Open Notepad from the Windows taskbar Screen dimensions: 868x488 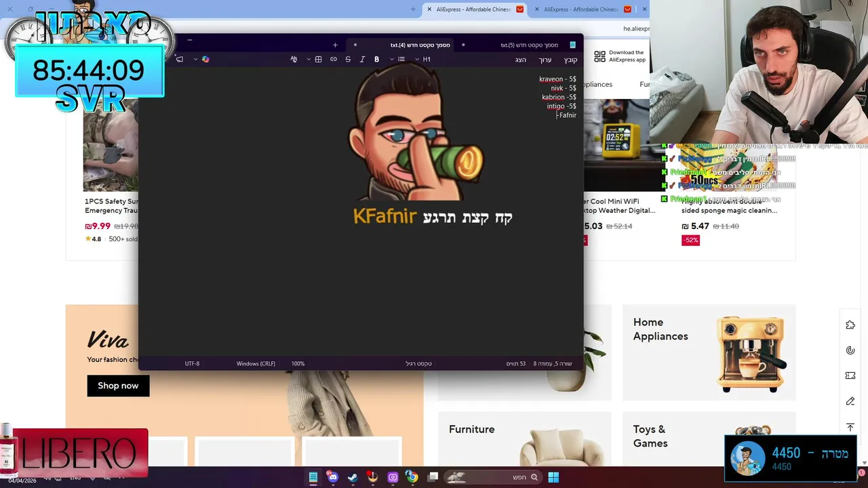pyautogui.click(x=313, y=477)
